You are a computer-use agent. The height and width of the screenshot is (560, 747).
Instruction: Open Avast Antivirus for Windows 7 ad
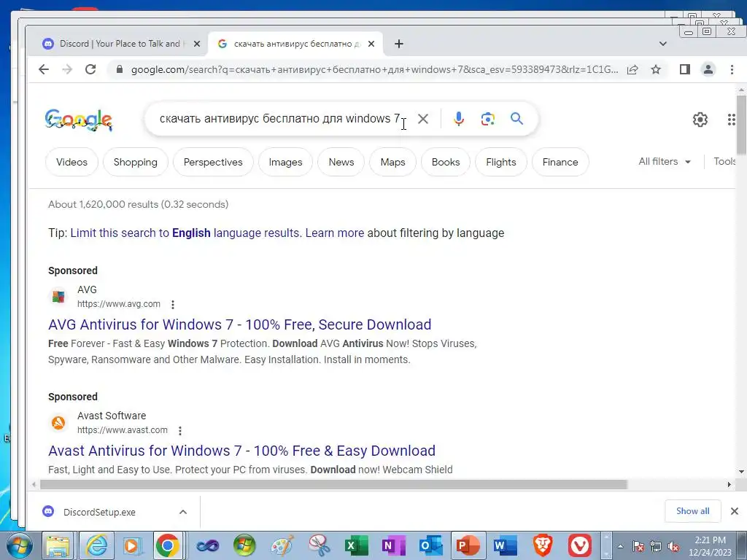coord(241,451)
